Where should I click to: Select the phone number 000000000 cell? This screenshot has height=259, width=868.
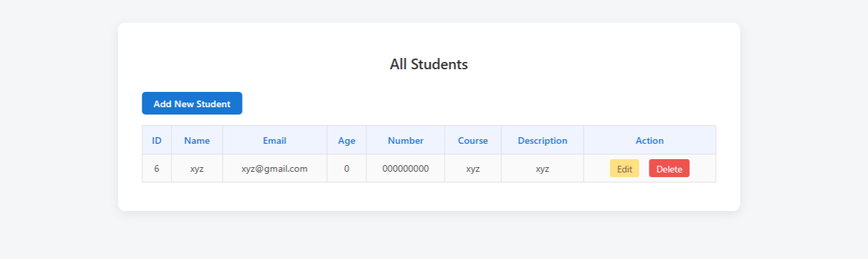point(405,168)
